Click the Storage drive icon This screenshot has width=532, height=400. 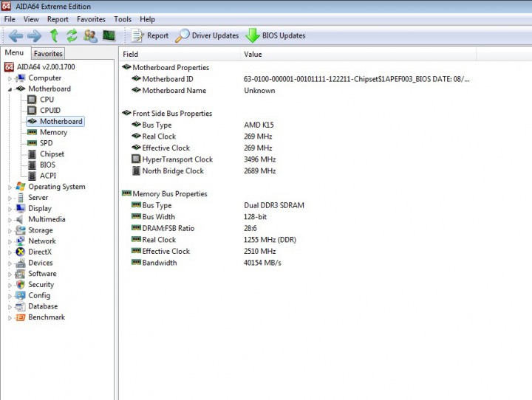(x=21, y=230)
